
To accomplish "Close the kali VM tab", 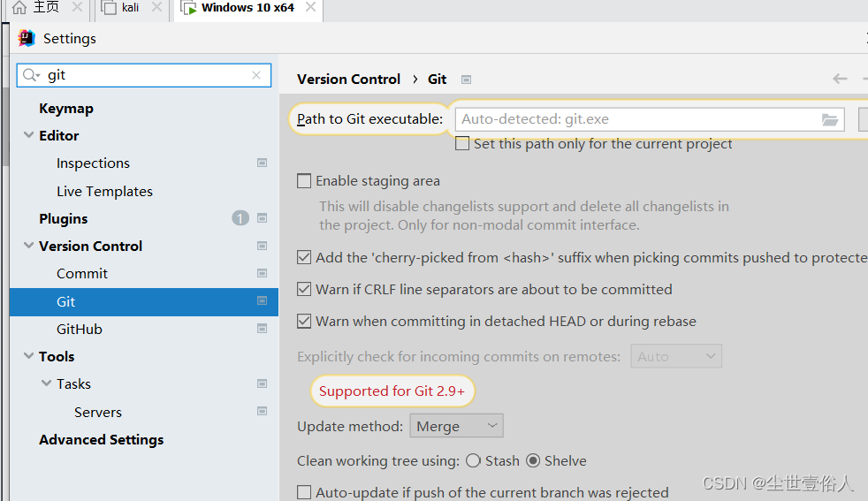I will [156, 7].
